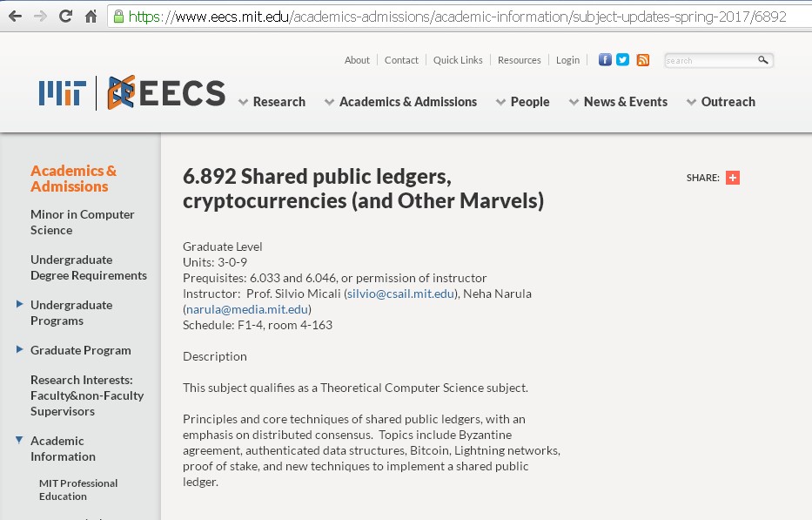Image resolution: width=812 pixels, height=520 pixels.
Task: Click the search magnifier icon
Action: pyautogui.click(x=762, y=60)
